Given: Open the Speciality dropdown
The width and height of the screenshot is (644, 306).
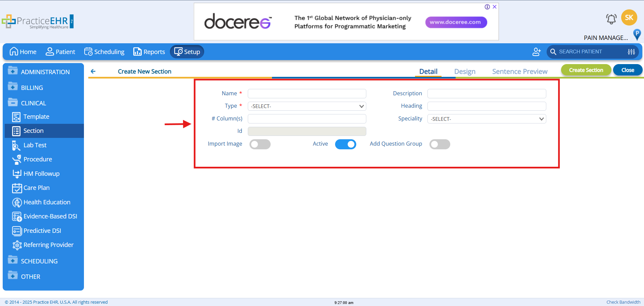Looking at the screenshot, I should [487, 119].
